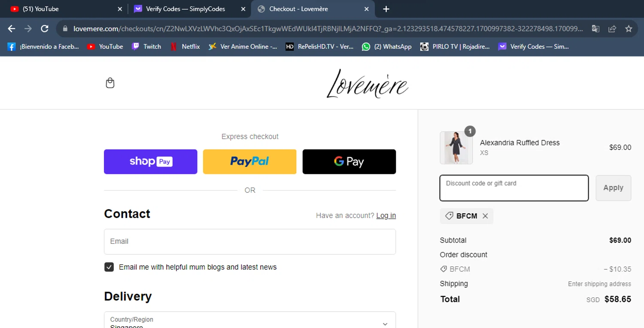This screenshot has height=328, width=644.
Task: Bookmark this page with the star icon
Action: click(629, 29)
